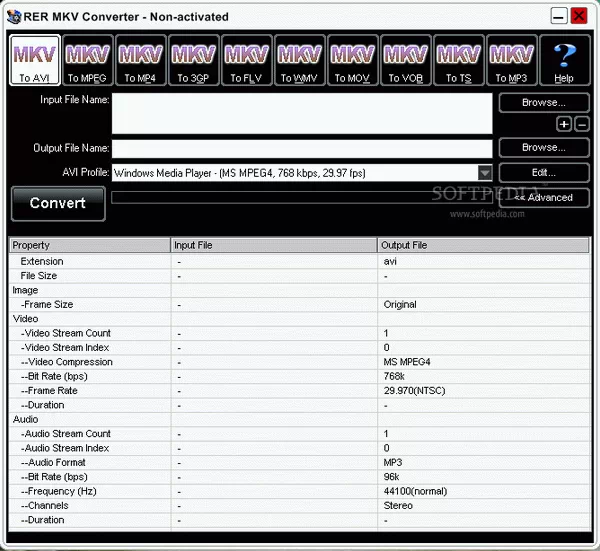Select -Audio Stream Index row
The height and width of the screenshot is (551, 600).
[300, 448]
